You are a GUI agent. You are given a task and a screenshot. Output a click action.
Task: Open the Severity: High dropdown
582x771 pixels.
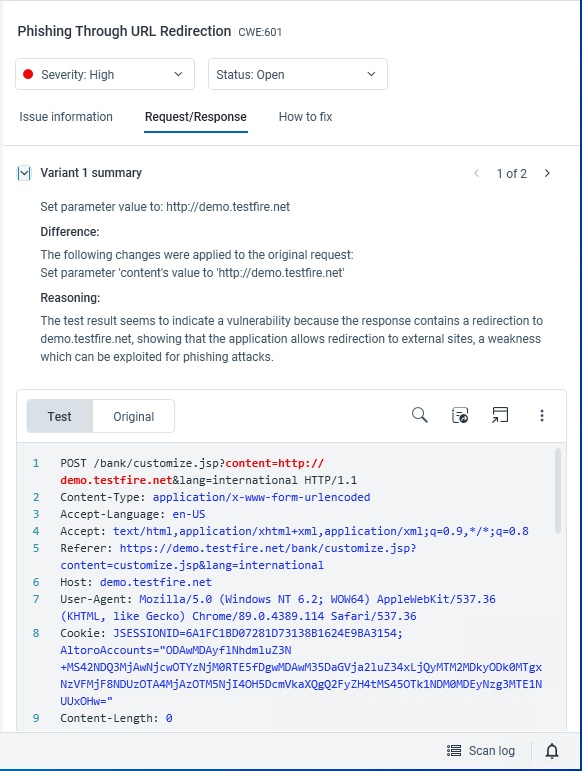point(105,74)
